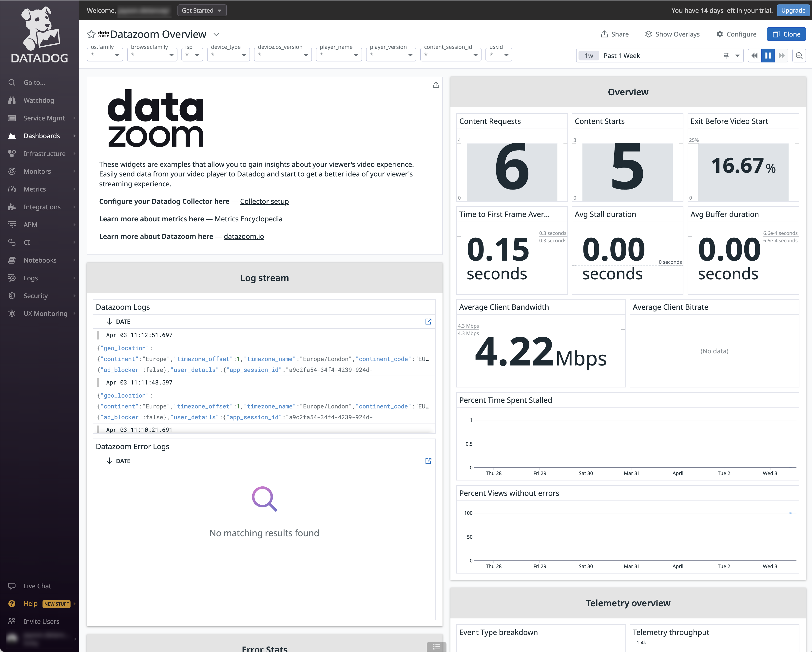Viewport: 812px width, 652px height.
Task: Expand the dashboard title chevron menu
Action: click(216, 34)
